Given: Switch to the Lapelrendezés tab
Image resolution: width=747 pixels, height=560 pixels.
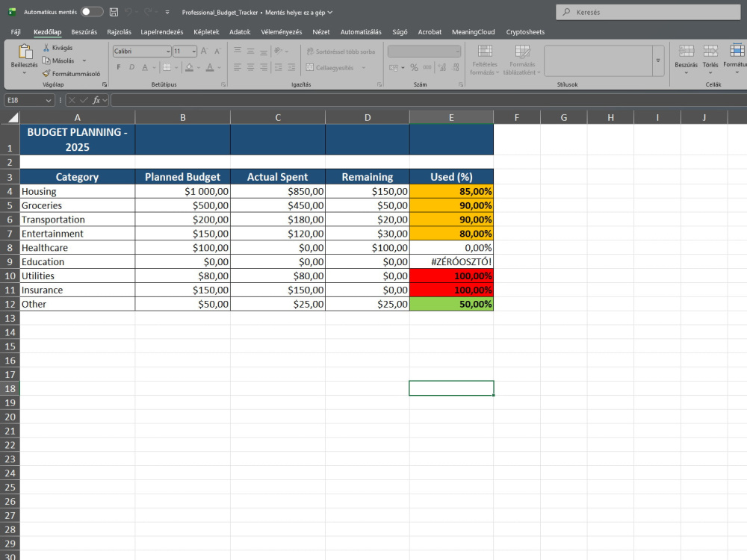Looking at the screenshot, I should click(x=161, y=32).
